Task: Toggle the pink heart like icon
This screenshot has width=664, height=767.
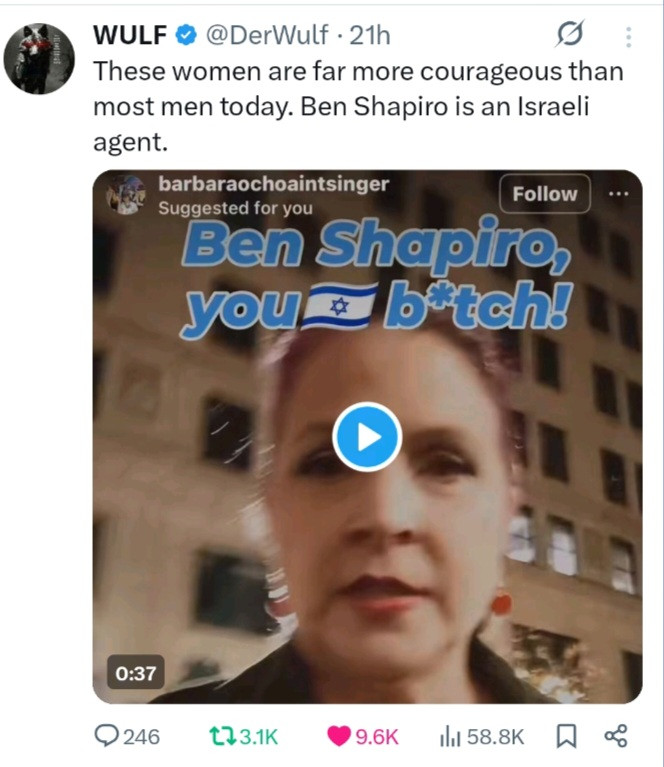Action: tap(339, 736)
